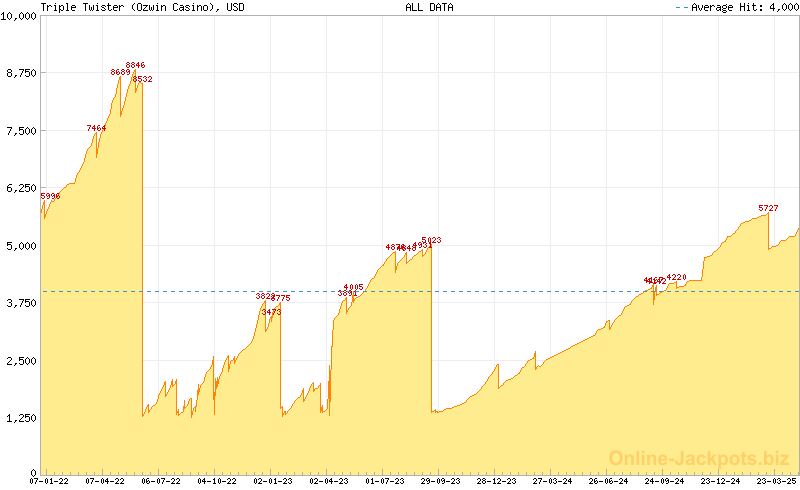Click the 06-07-22 x-axis date label
800x490 pixels.
tap(161, 481)
